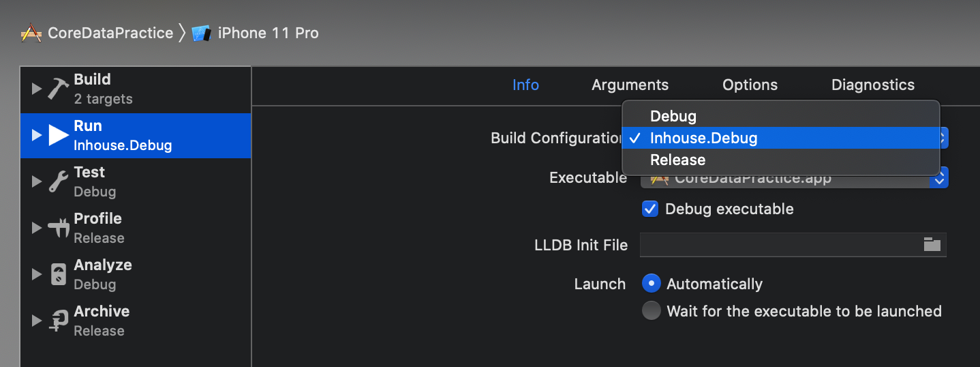Click the CoreDataPractice.app executable name
Viewport: 980px width, 367px height.
(752, 179)
